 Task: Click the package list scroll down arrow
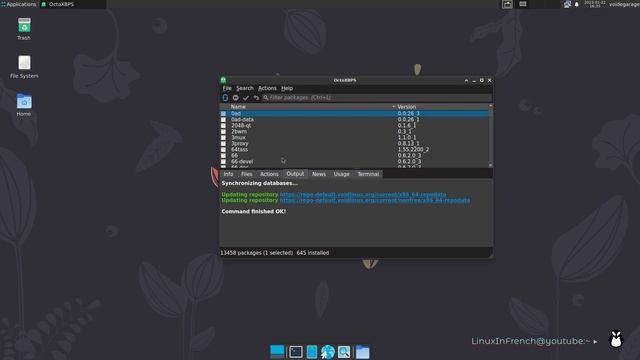490,165
